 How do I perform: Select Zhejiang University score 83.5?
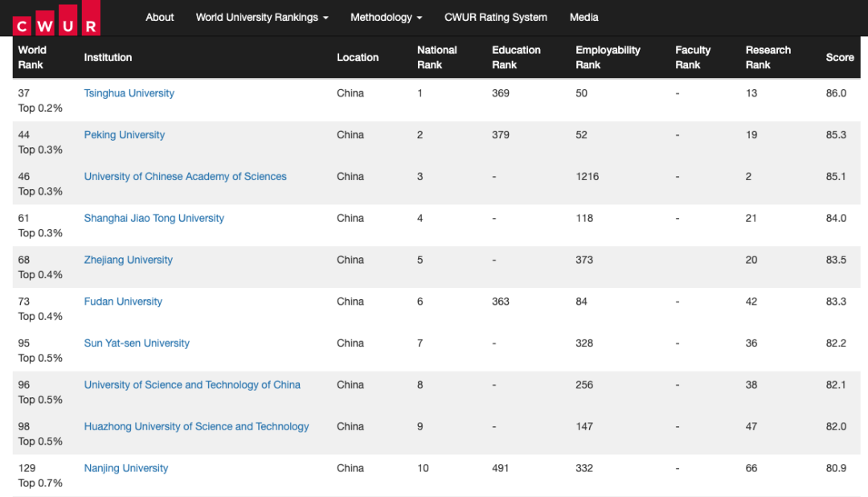(836, 260)
